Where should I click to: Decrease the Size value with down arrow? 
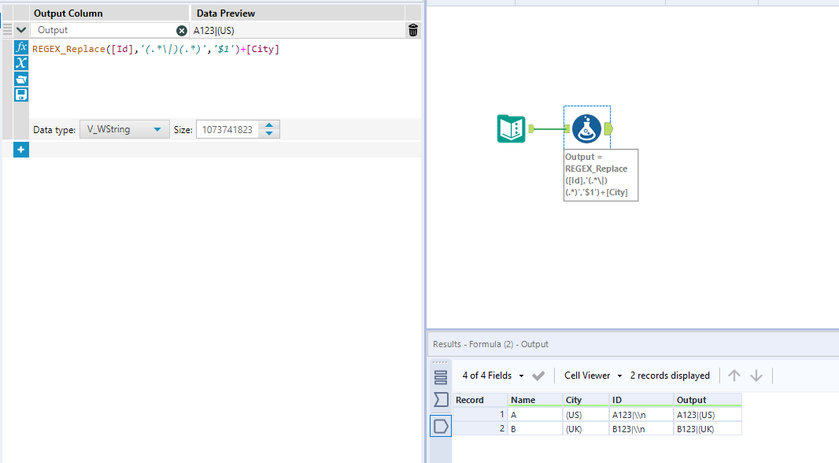[269, 133]
